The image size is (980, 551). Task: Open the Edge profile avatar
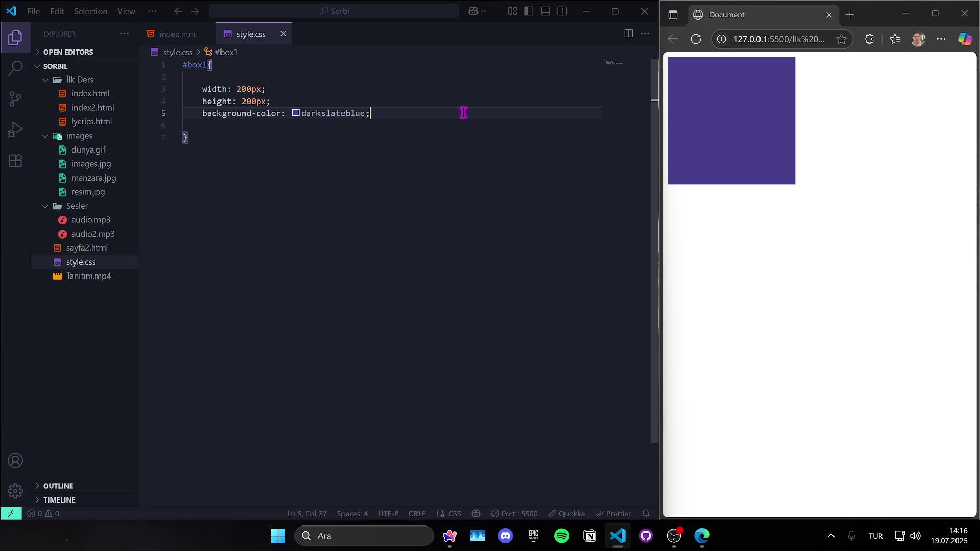(x=918, y=39)
